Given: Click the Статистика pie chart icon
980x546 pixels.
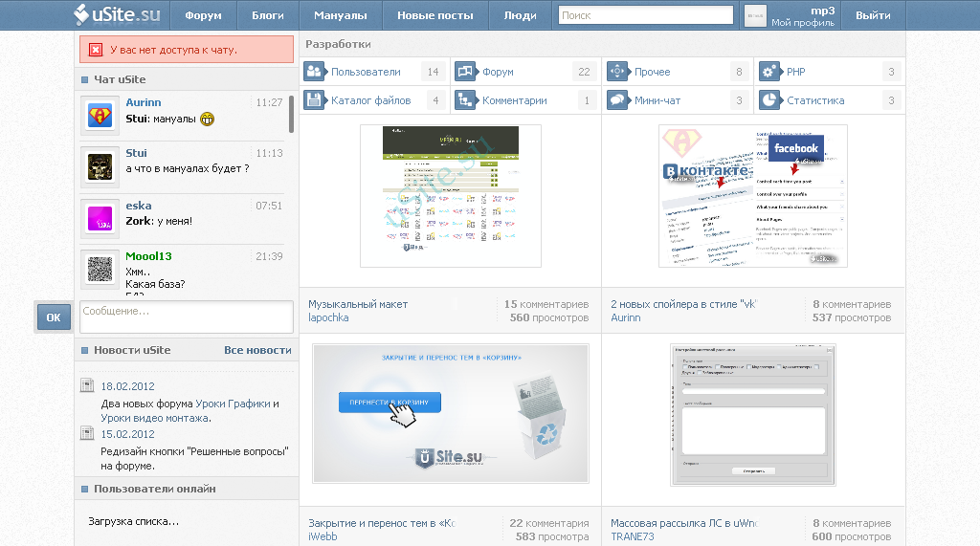Looking at the screenshot, I should (770, 100).
